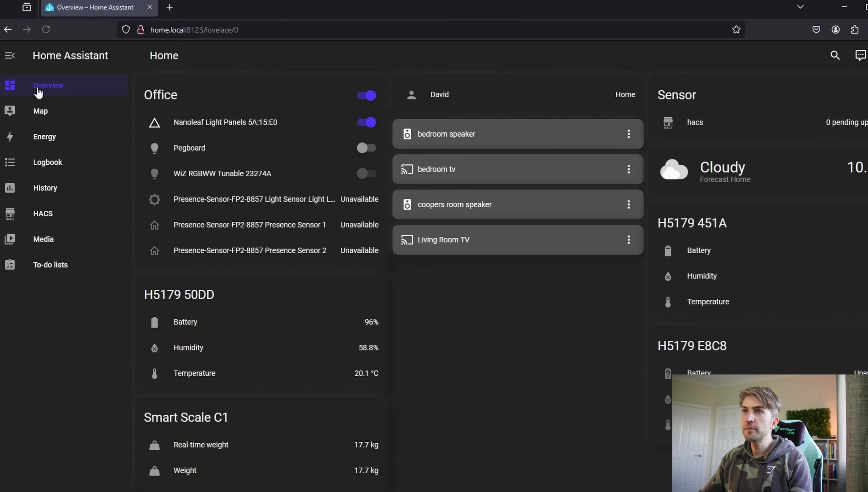The image size is (868, 492).
Task: Toggle the Office group switch
Action: tap(366, 96)
